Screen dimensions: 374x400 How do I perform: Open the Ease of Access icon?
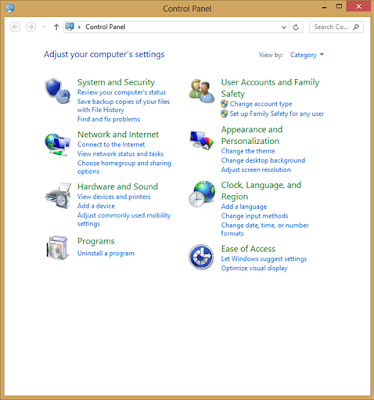pos(201,257)
